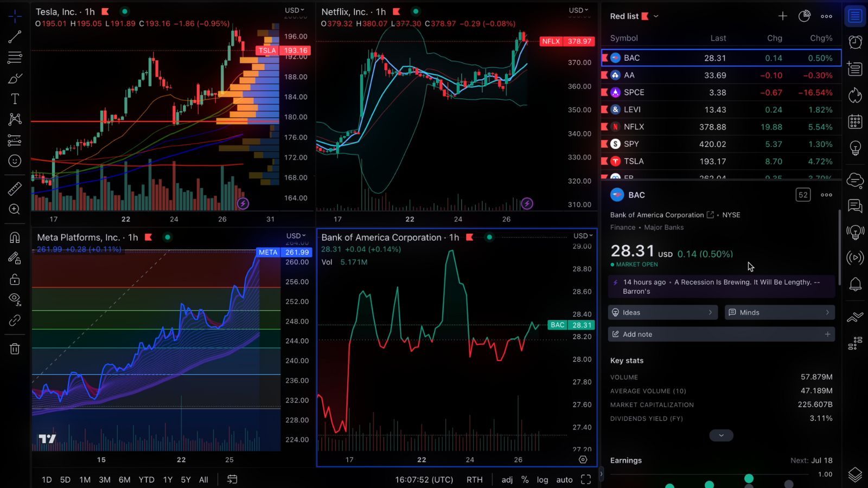Image resolution: width=868 pixels, height=488 pixels.
Task: Open the Tesla chart USD currency dropdown
Action: click(x=295, y=10)
